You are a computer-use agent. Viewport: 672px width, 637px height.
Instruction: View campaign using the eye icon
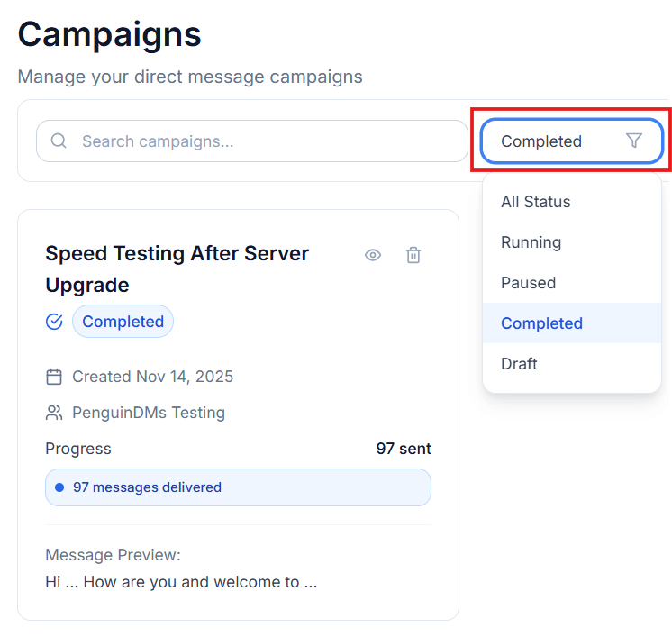[x=373, y=255]
